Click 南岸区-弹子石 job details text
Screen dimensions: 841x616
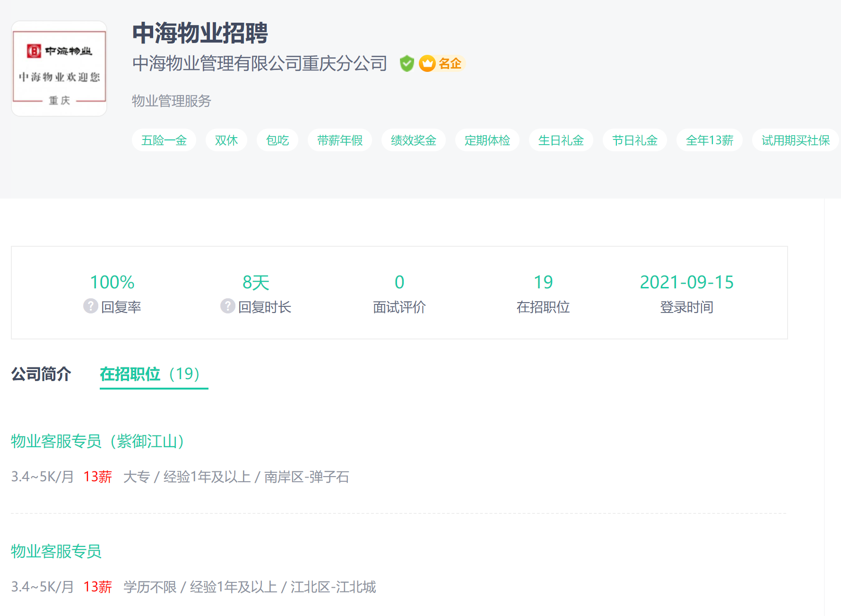(306, 477)
